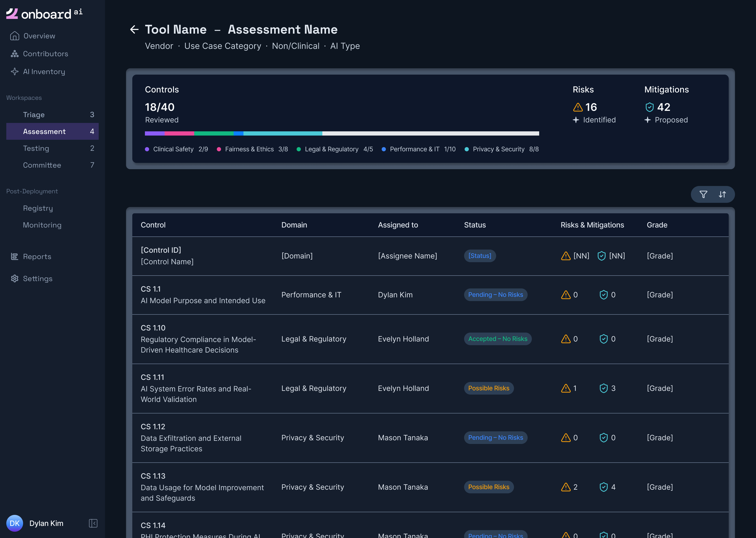Click Possible Risks badge for CS 1.11
Image resolution: width=756 pixels, height=538 pixels.
[x=489, y=388]
